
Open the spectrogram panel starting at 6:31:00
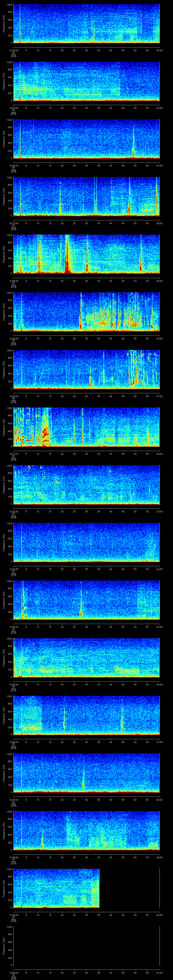pyautogui.click(x=87, y=427)
